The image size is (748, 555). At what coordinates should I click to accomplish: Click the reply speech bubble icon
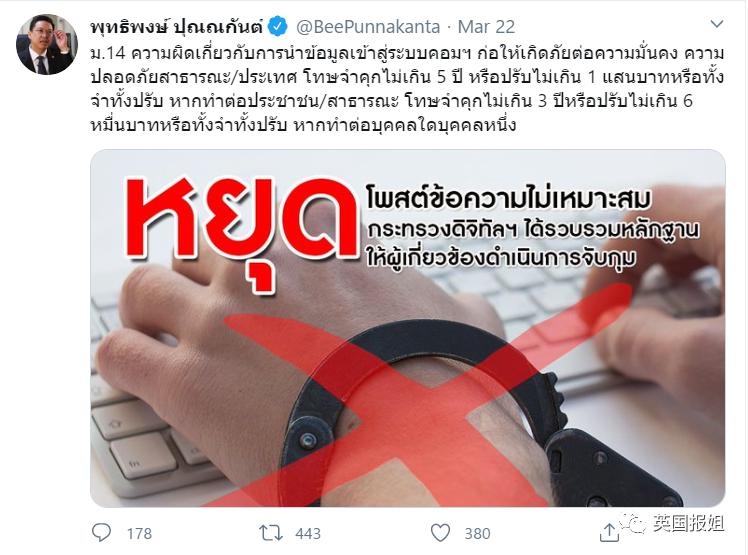pos(101,533)
